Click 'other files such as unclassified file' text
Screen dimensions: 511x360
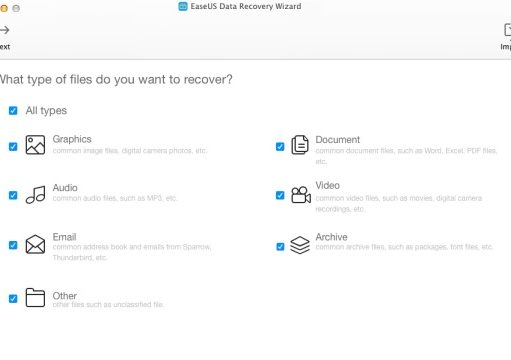[108, 304]
